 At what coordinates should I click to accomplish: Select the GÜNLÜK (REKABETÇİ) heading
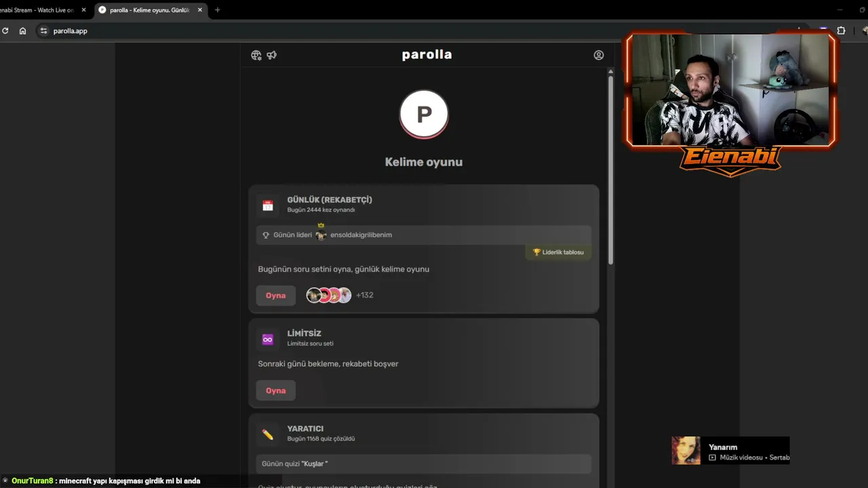pyautogui.click(x=330, y=200)
